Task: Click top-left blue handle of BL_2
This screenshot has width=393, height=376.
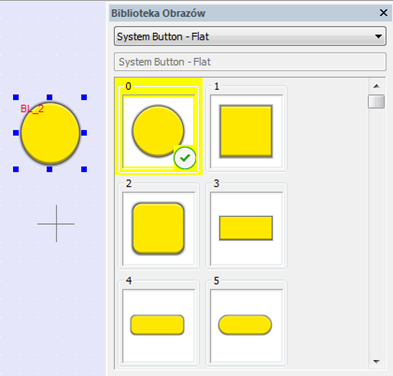Action: [x=16, y=97]
